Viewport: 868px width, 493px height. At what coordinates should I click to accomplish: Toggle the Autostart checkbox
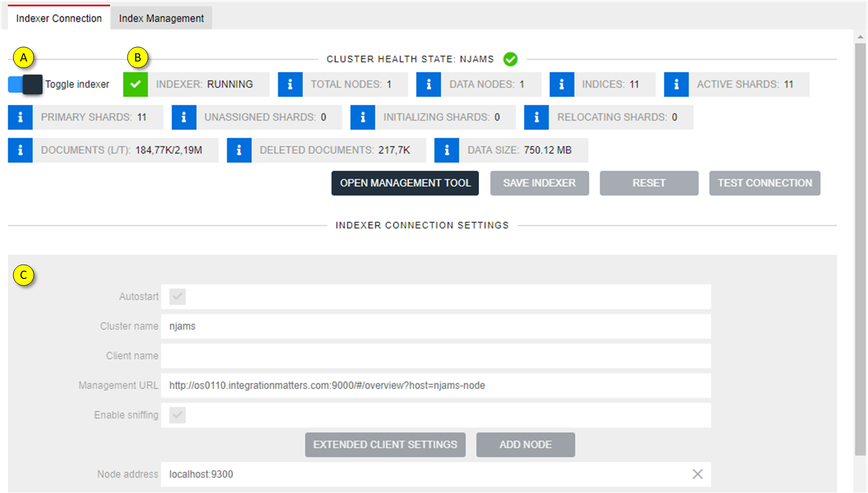click(177, 297)
